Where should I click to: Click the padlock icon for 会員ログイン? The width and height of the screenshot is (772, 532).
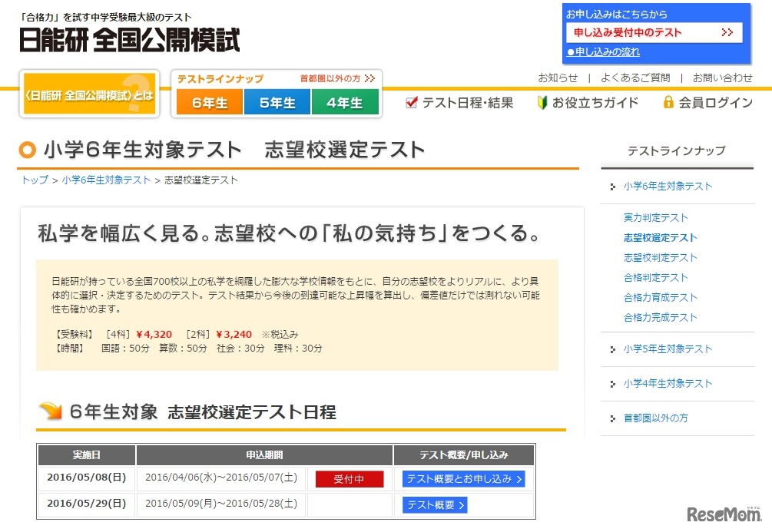(668, 102)
